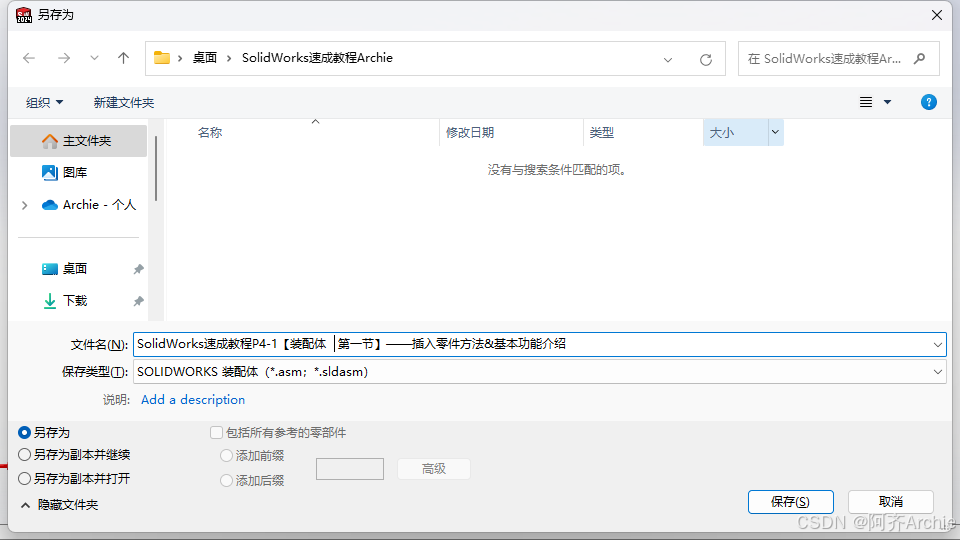
Task: Click the 取消 button
Action: pyautogui.click(x=891, y=502)
